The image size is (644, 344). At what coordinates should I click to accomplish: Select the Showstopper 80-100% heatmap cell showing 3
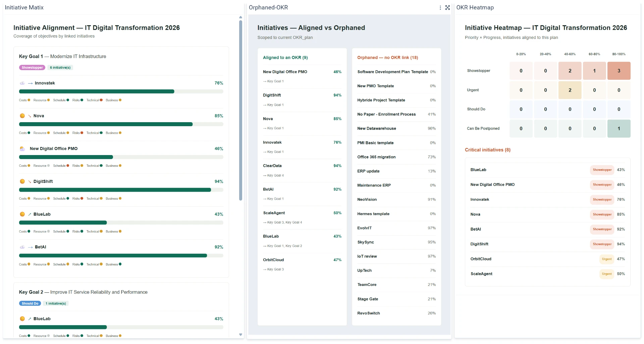point(619,71)
